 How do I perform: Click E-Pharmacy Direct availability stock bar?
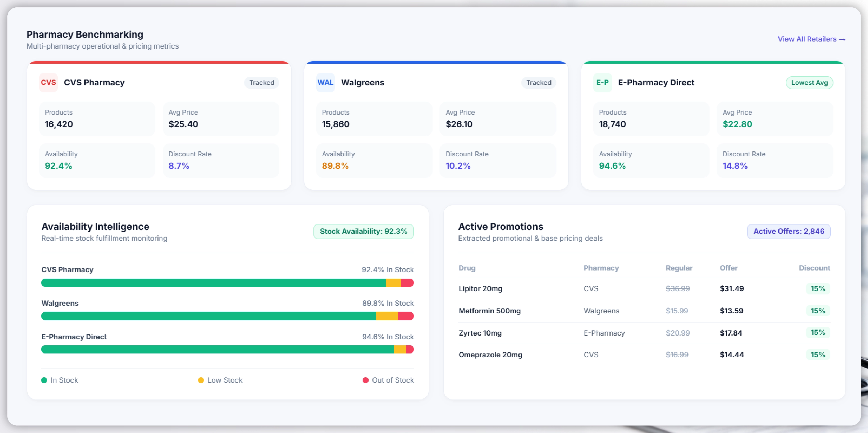(227, 349)
